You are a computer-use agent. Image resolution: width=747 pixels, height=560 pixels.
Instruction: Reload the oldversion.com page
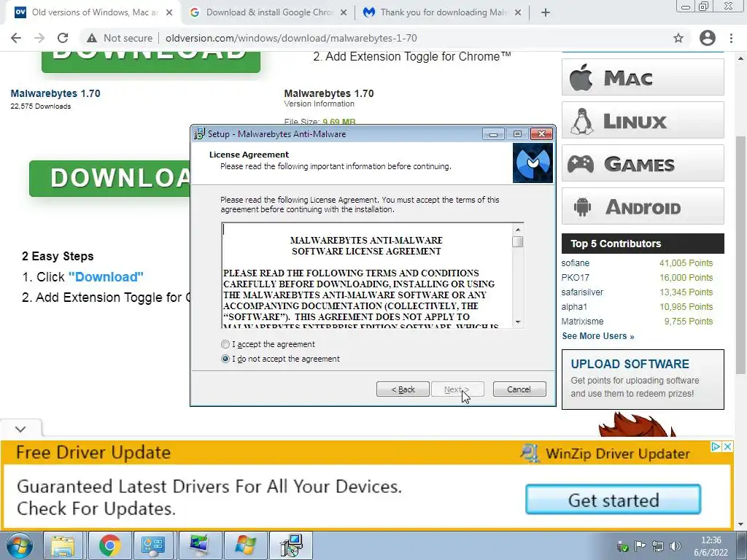click(63, 38)
